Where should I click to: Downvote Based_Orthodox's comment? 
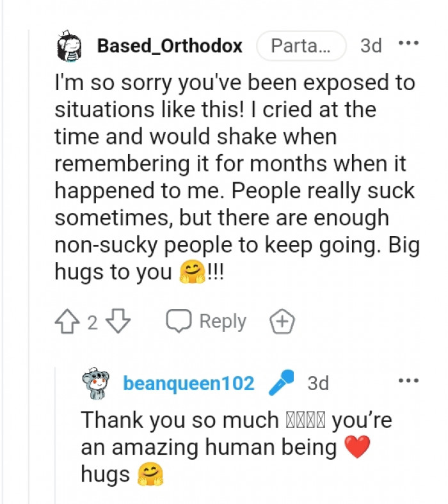click(x=116, y=322)
